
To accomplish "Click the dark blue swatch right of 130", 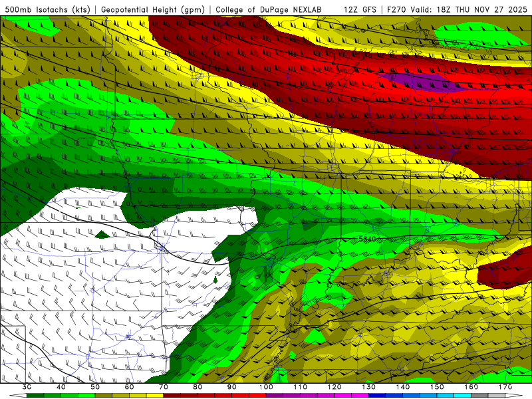I will click(x=377, y=396).
